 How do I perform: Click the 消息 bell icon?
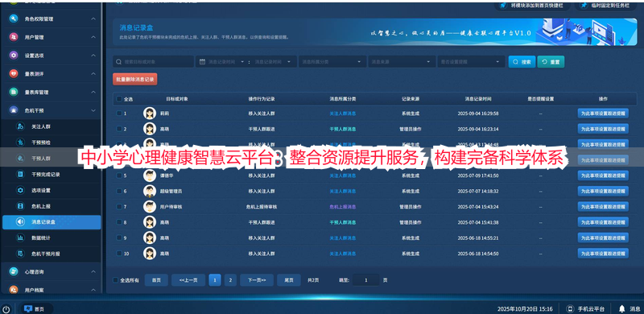621,308
